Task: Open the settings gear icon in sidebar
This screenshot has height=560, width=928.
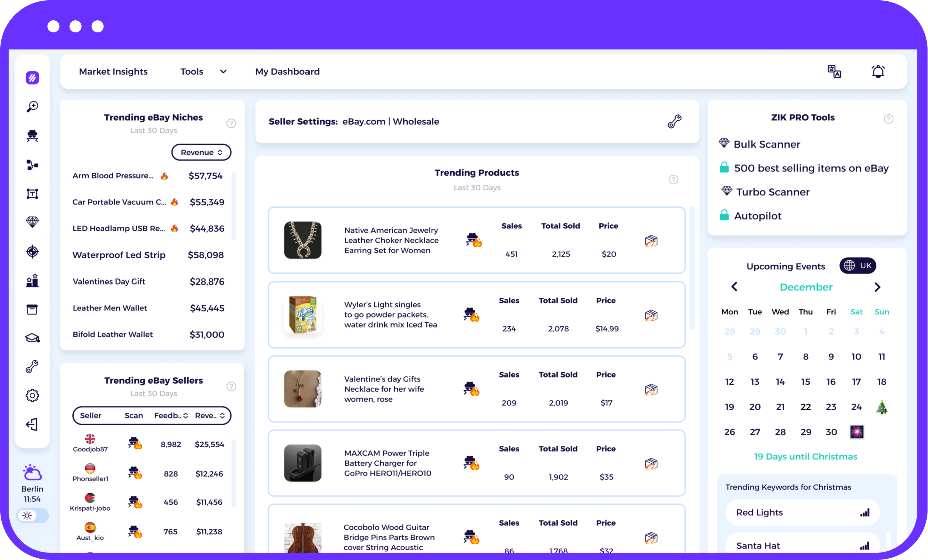Action: point(32,396)
